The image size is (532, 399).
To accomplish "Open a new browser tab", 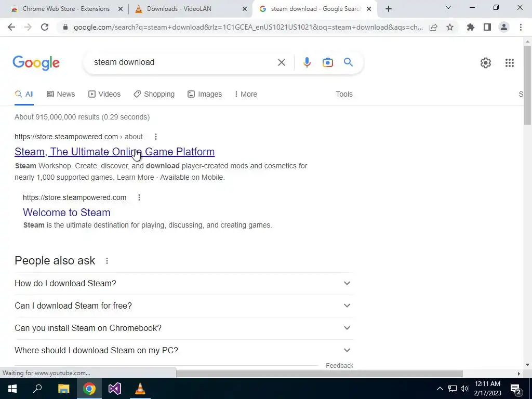I will pos(389,9).
